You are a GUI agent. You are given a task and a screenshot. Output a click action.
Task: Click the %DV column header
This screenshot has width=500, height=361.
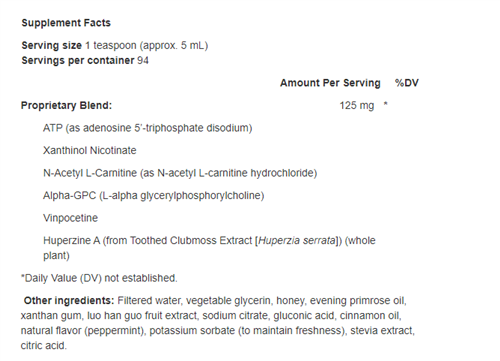[x=407, y=83]
